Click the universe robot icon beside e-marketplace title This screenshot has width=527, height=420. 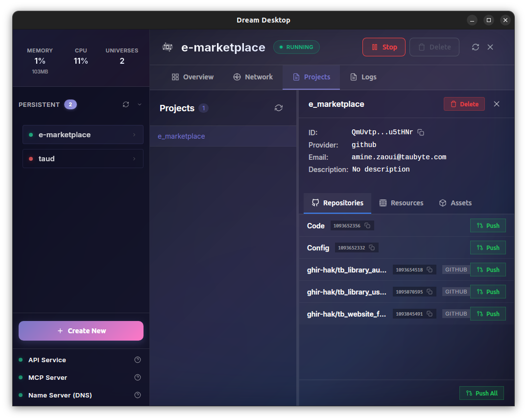pos(168,47)
